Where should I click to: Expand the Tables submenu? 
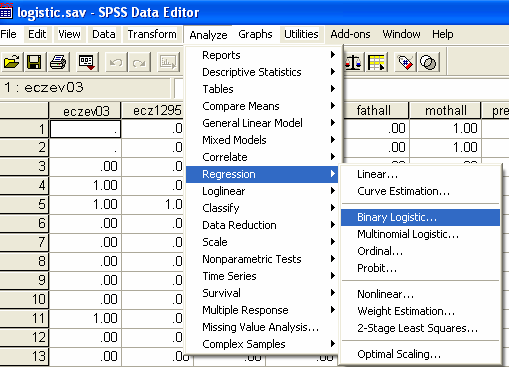(262, 89)
